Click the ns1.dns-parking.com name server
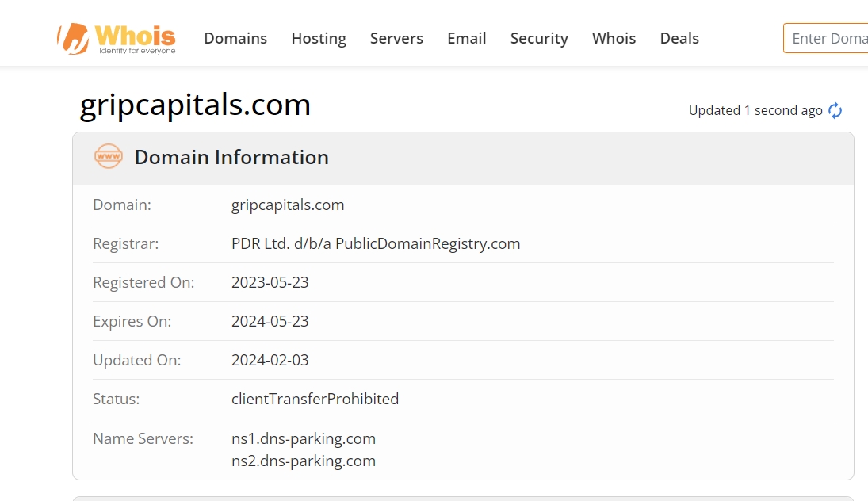Screen dimensions: 868x501 coord(304,438)
